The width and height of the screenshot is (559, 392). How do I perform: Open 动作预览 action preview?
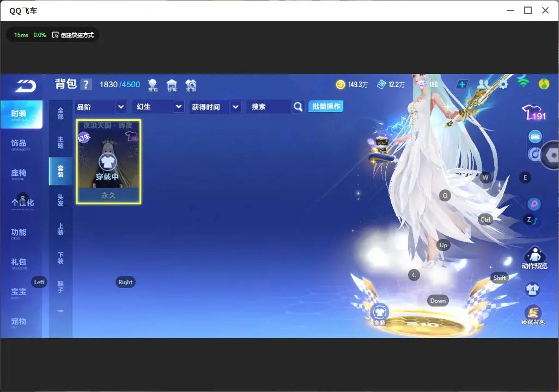(534, 258)
